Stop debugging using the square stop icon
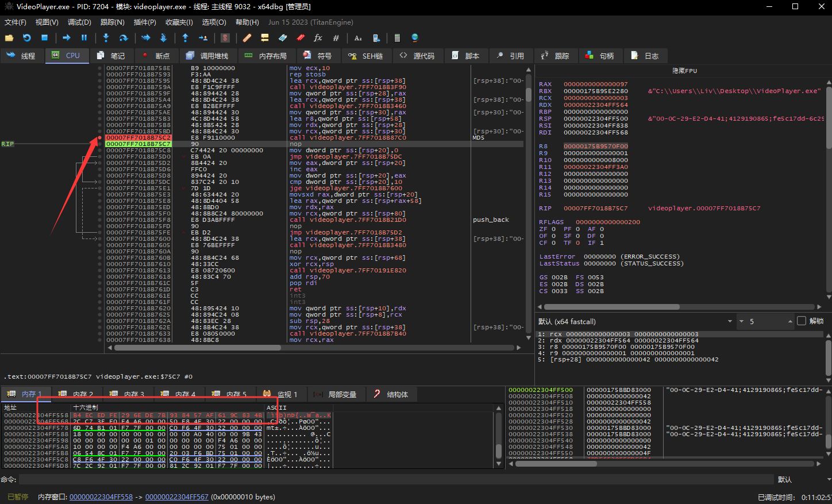This screenshot has width=832, height=504. click(x=45, y=38)
